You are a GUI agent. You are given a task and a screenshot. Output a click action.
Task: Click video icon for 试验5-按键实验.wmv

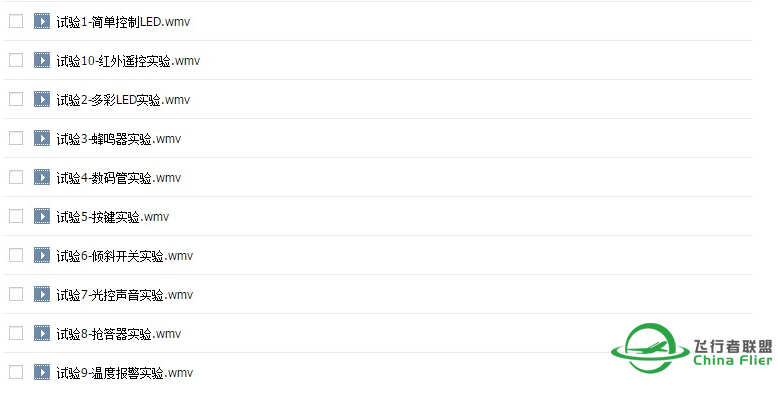(x=42, y=216)
